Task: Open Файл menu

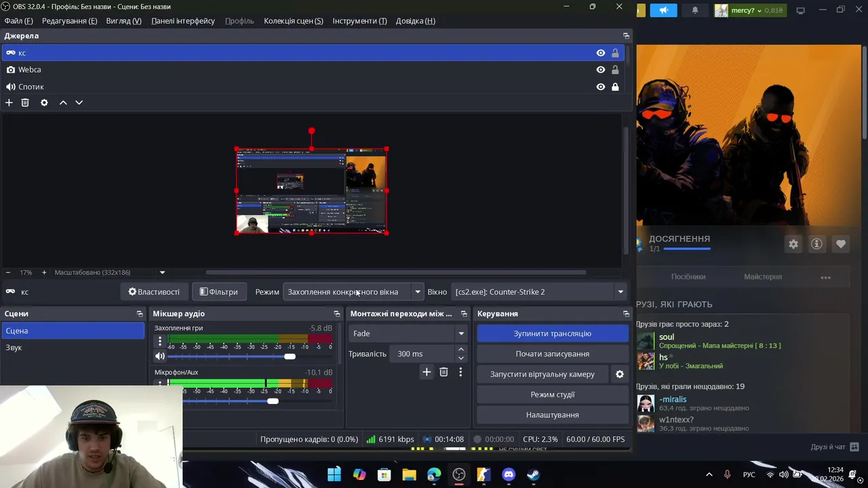Action: (x=18, y=21)
